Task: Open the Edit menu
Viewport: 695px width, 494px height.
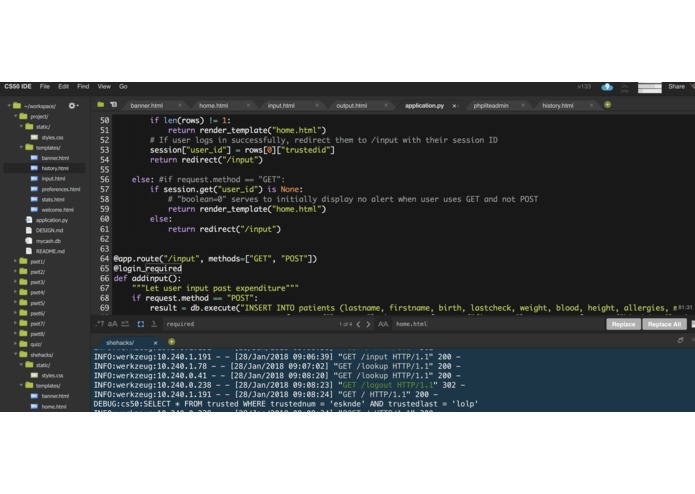Action: tap(63, 87)
